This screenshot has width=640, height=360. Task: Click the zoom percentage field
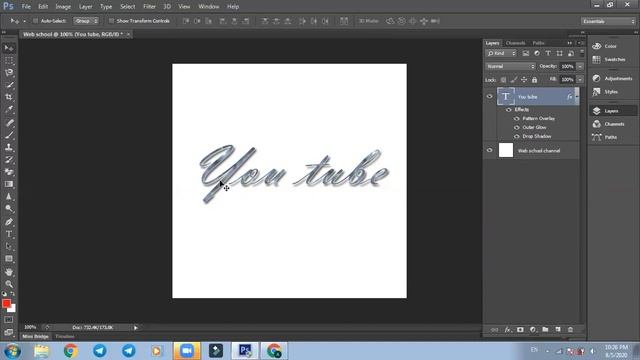[30, 327]
